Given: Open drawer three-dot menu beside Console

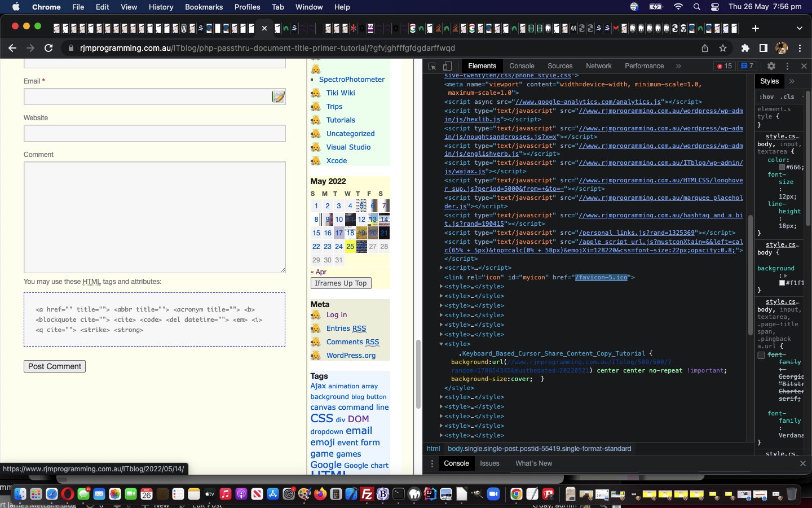Looking at the screenshot, I should click(432, 463).
